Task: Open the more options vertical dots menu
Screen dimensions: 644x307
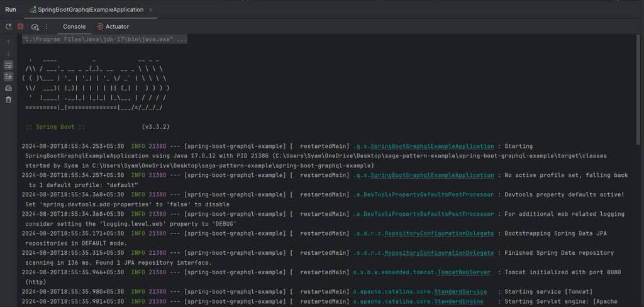Action: [47, 26]
